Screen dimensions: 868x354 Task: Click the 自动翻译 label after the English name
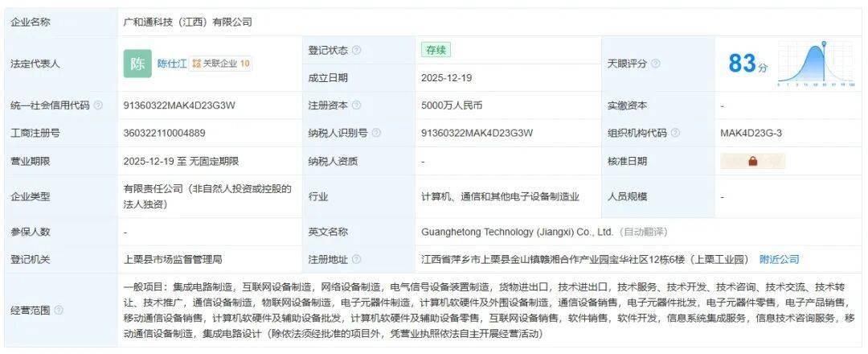[645, 232]
